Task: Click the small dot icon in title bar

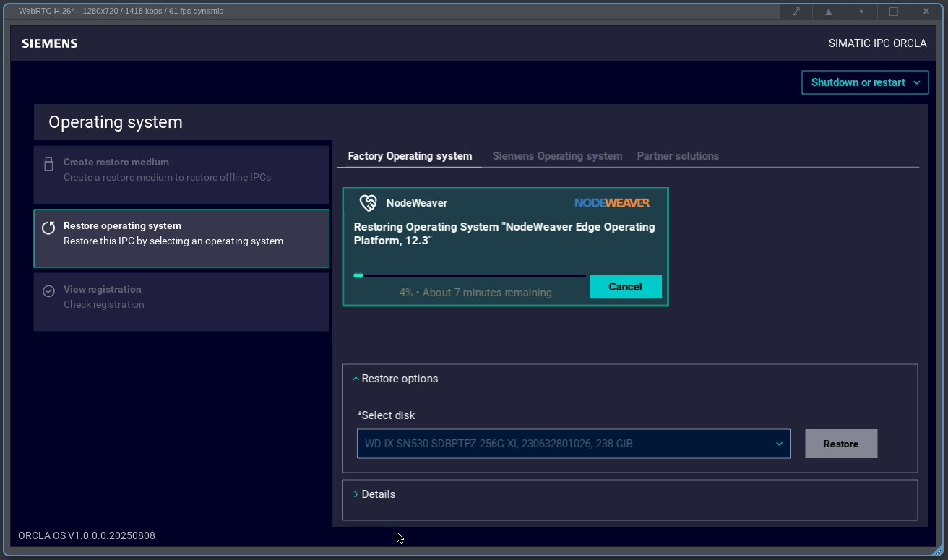Action: point(861,12)
